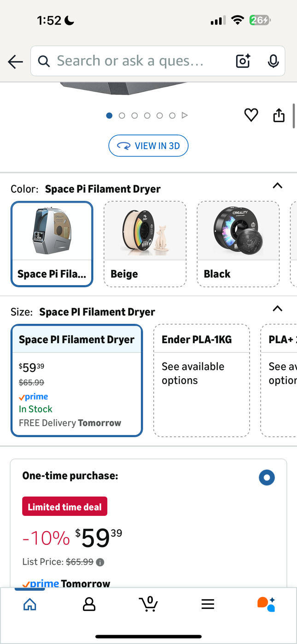Viewport: 297px width, 644px height.
Task: Start a voice search with the microphone
Action: tap(273, 60)
